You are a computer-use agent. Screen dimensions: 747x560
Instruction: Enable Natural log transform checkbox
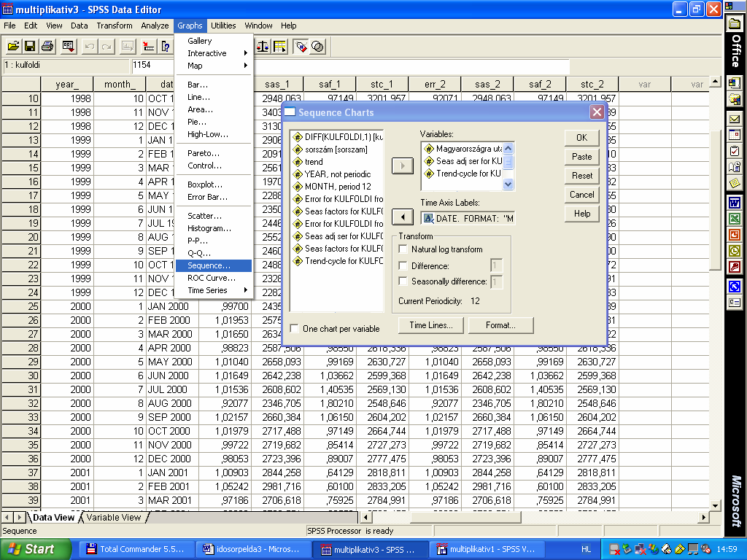point(403,249)
